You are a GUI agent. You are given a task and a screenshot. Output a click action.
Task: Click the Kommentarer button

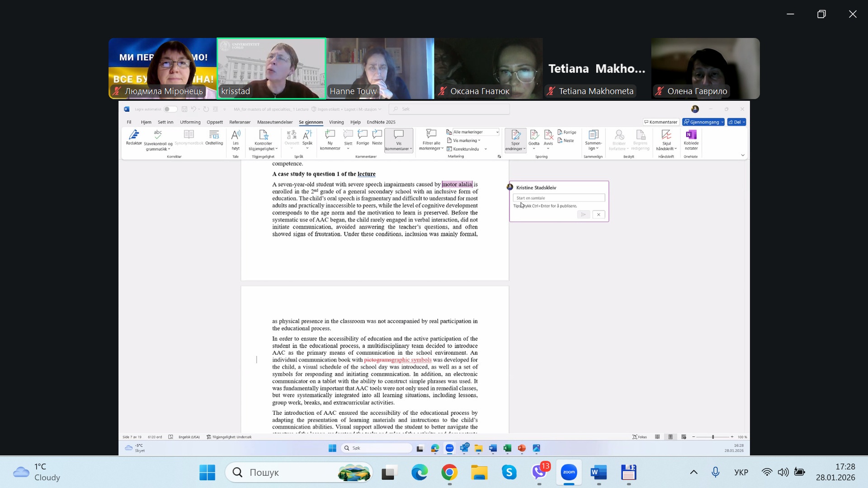coord(661,122)
